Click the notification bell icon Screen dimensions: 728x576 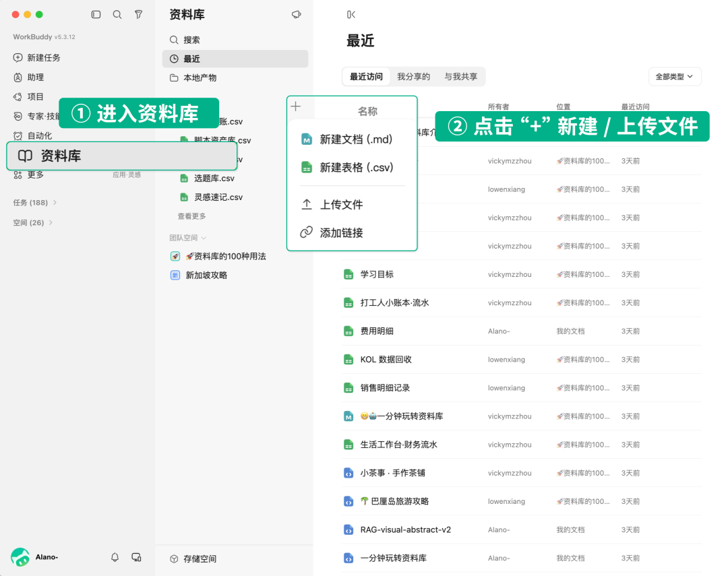115,557
